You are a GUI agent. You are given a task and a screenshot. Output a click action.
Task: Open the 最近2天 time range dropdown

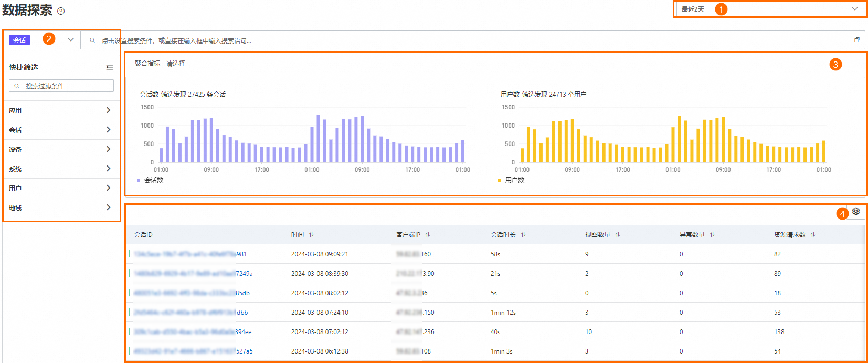click(x=769, y=9)
